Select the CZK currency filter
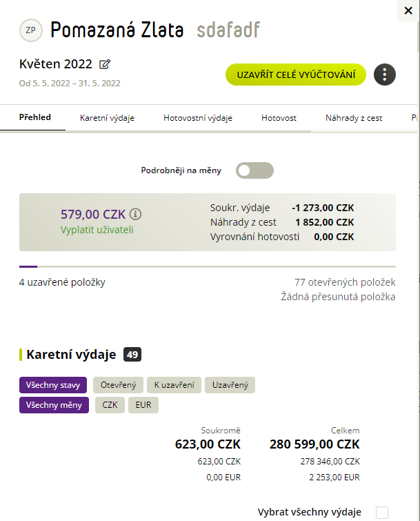This screenshot has height=521, width=420. coord(110,405)
